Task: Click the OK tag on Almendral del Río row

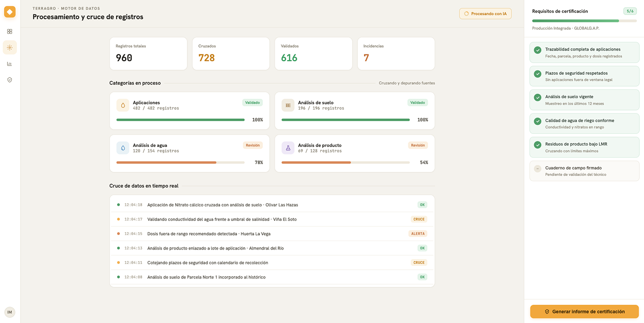Action: (x=422, y=248)
